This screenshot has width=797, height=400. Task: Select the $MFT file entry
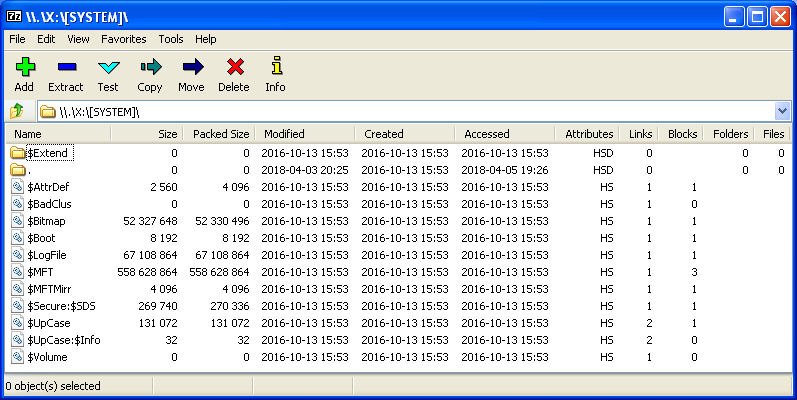click(x=40, y=272)
